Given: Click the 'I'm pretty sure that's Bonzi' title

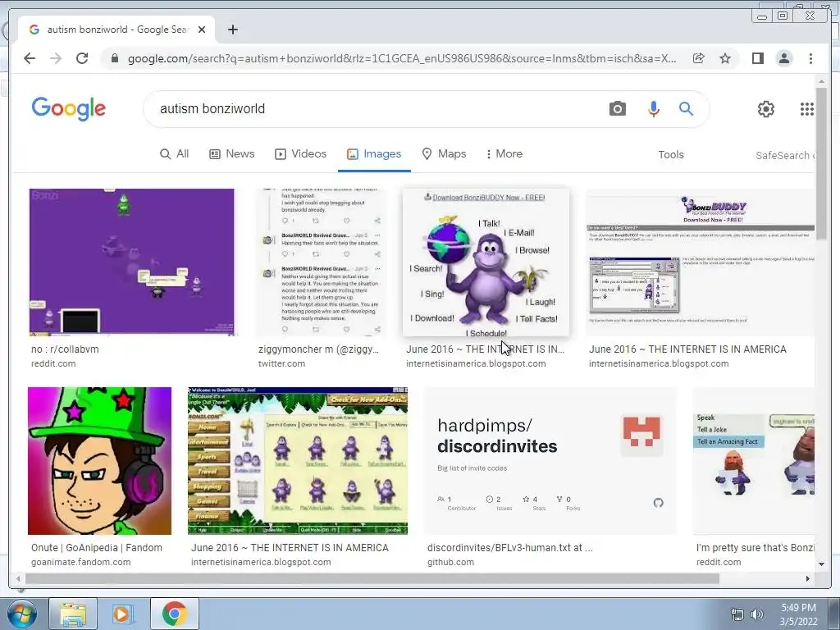Looking at the screenshot, I should (756, 548).
